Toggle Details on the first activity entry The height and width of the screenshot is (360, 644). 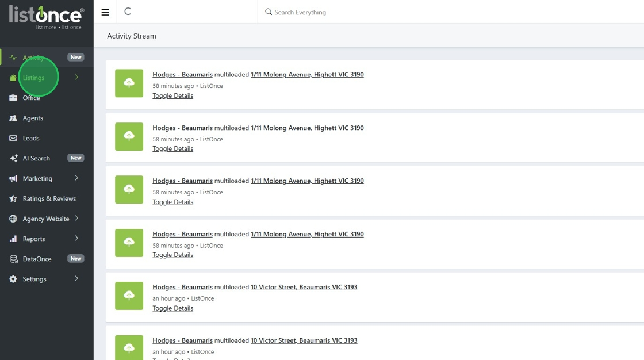click(x=172, y=96)
